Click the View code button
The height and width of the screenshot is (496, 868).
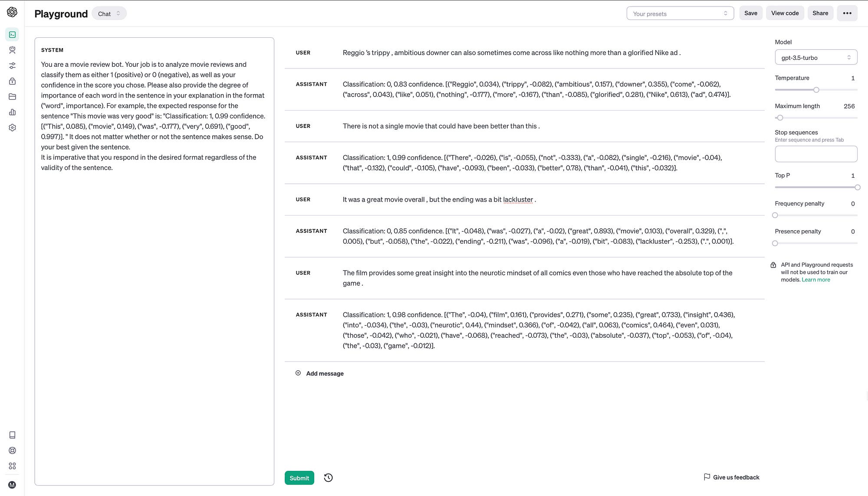coord(785,13)
